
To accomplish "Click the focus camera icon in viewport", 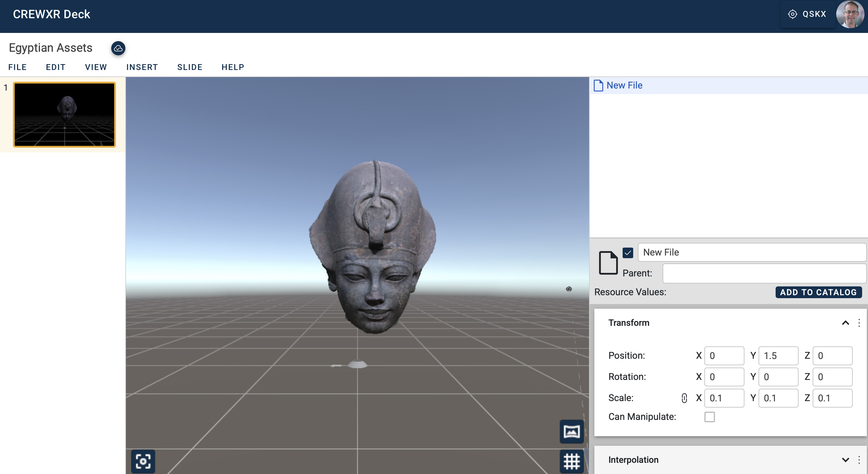I will (x=143, y=461).
